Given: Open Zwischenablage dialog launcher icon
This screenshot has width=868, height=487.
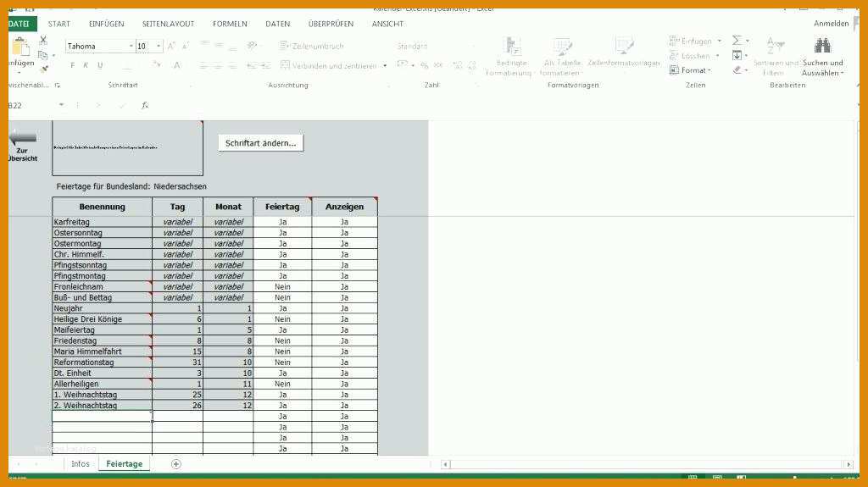Looking at the screenshot, I should tap(58, 86).
